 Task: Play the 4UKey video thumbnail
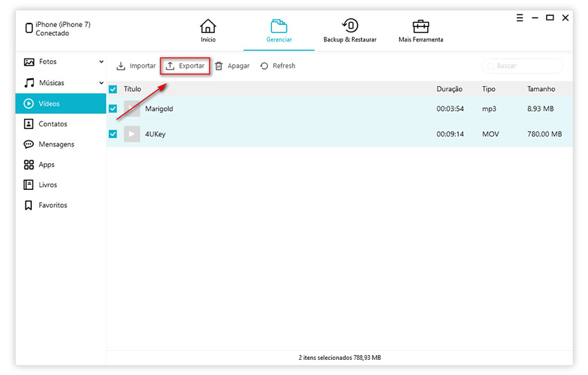tap(132, 134)
